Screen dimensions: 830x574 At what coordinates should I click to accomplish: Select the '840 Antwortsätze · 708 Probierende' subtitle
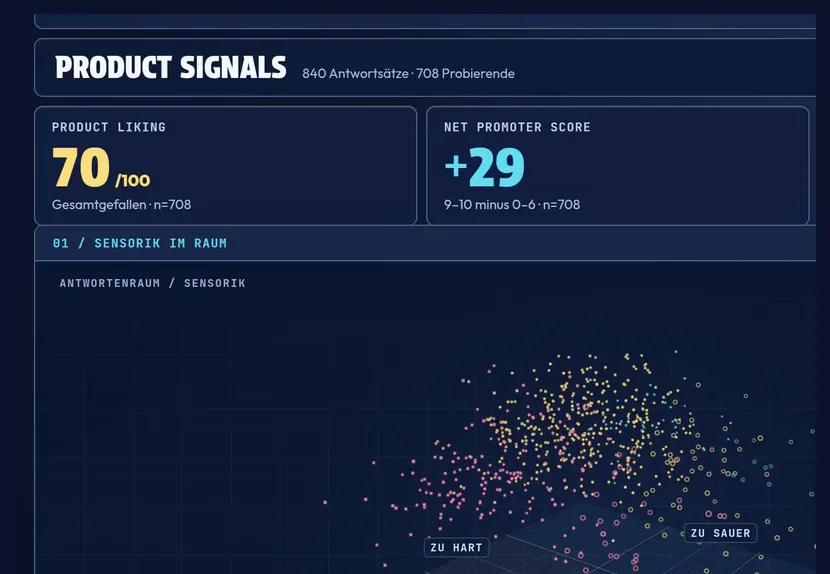coord(408,74)
